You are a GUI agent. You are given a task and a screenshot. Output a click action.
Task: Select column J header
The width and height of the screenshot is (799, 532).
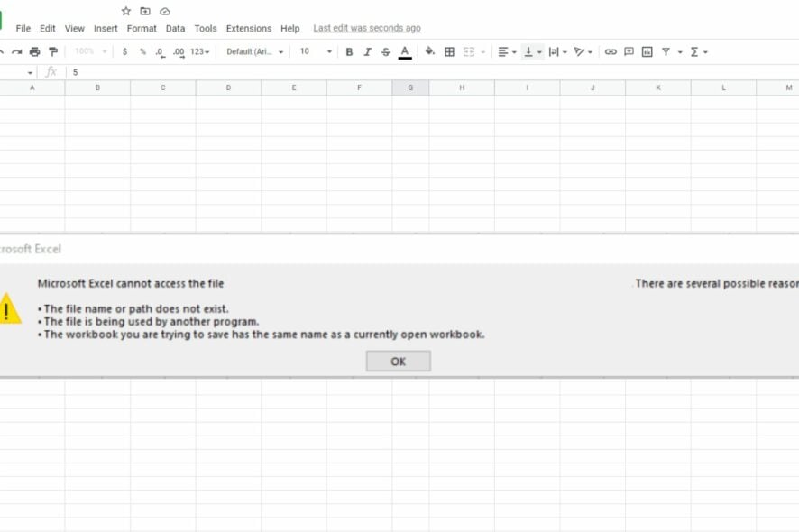point(592,87)
